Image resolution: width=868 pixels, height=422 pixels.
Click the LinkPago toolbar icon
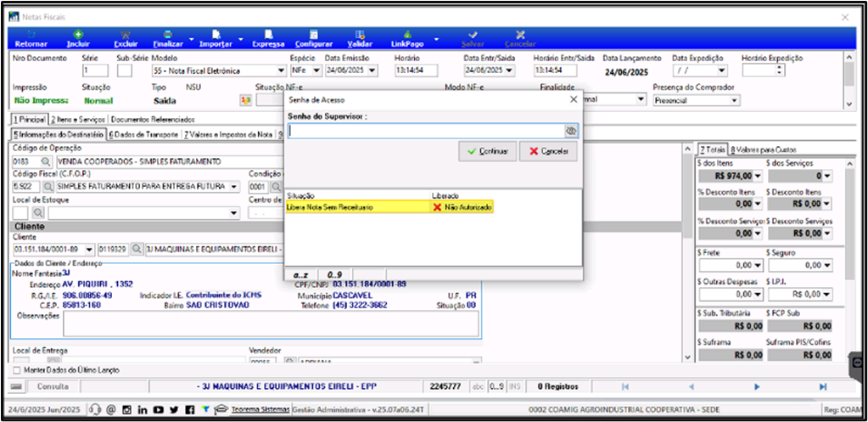pyautogui.click(x=407, y=35)
